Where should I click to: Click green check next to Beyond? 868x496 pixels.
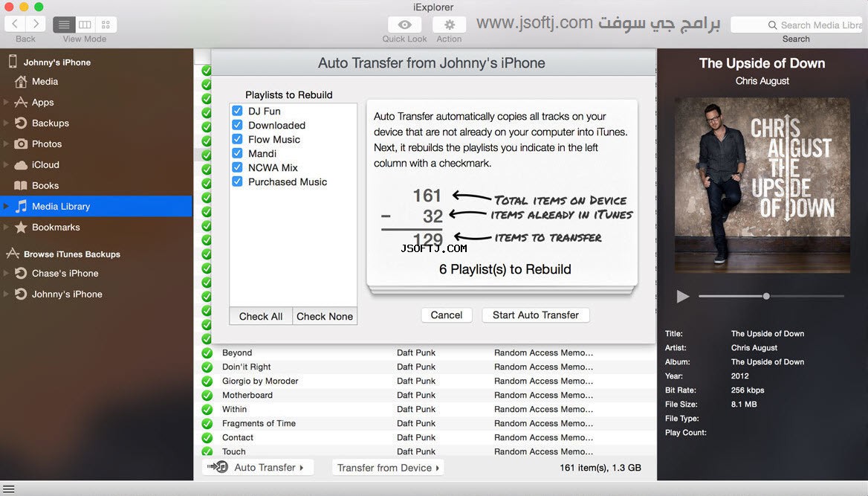[x=207, y=352]
